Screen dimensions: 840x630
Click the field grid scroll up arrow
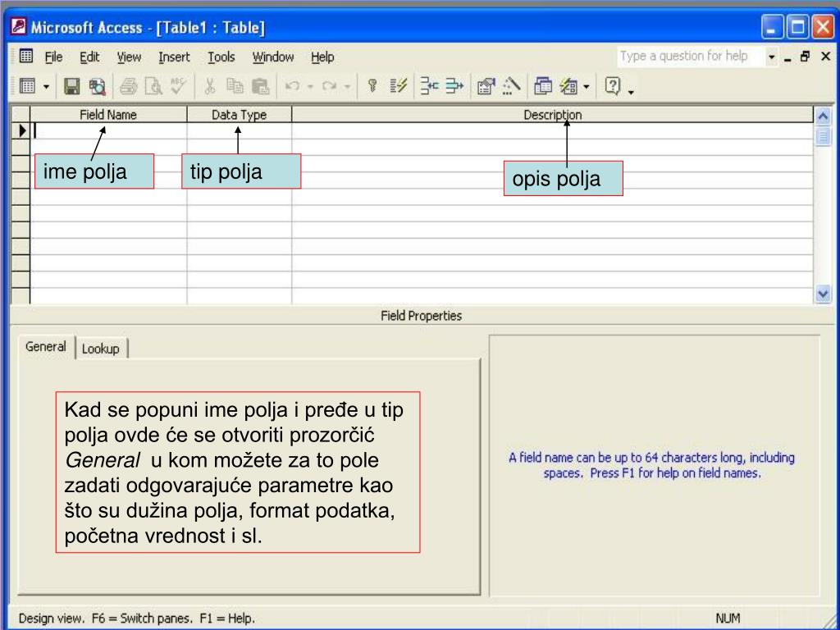(823, 116)
